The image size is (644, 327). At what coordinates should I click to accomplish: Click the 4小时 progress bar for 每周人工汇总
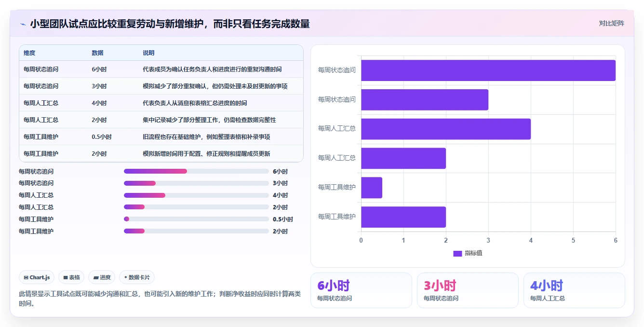point(196,195)
